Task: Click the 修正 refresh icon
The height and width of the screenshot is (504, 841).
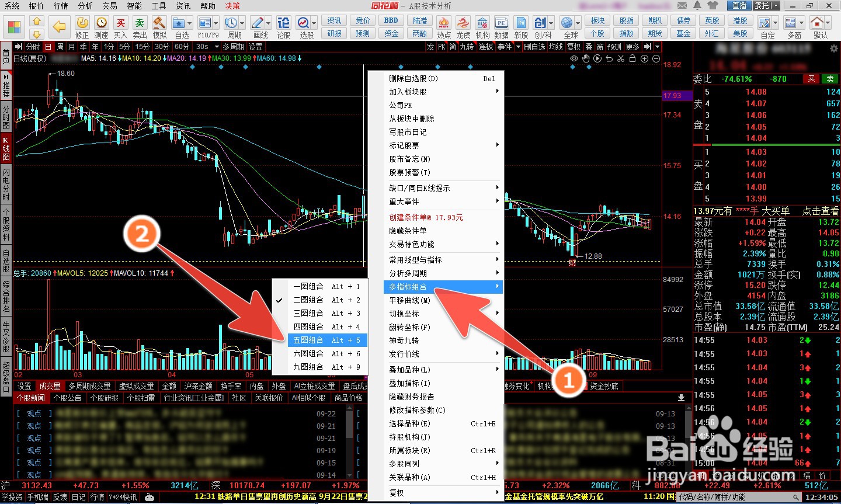Action: 82,23
